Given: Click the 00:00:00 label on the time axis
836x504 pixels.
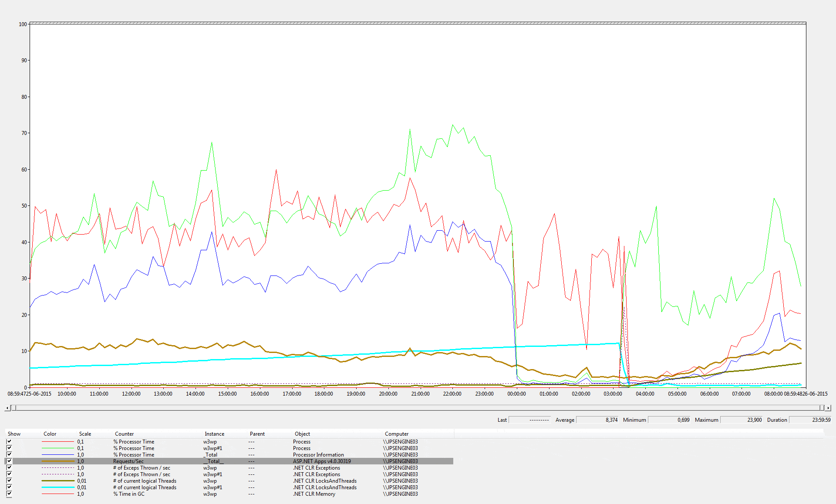Looking at the screenshot, I should 516,393.
